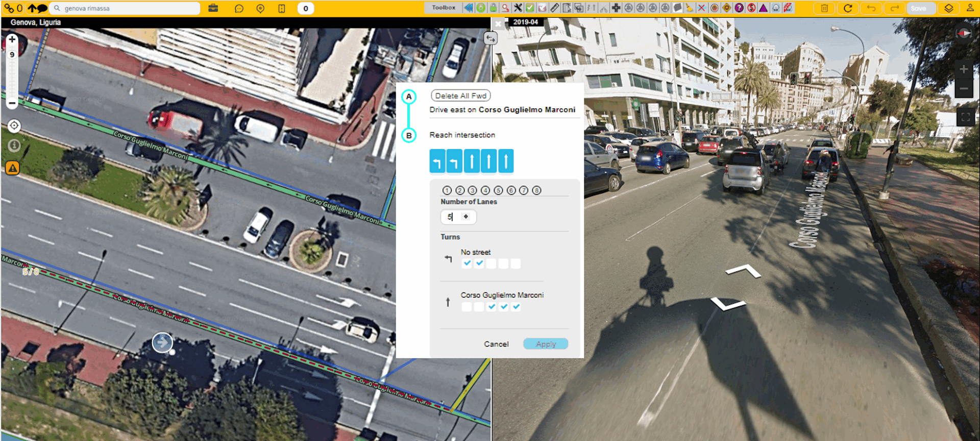Click the undo arrow icon

[871, 8]
